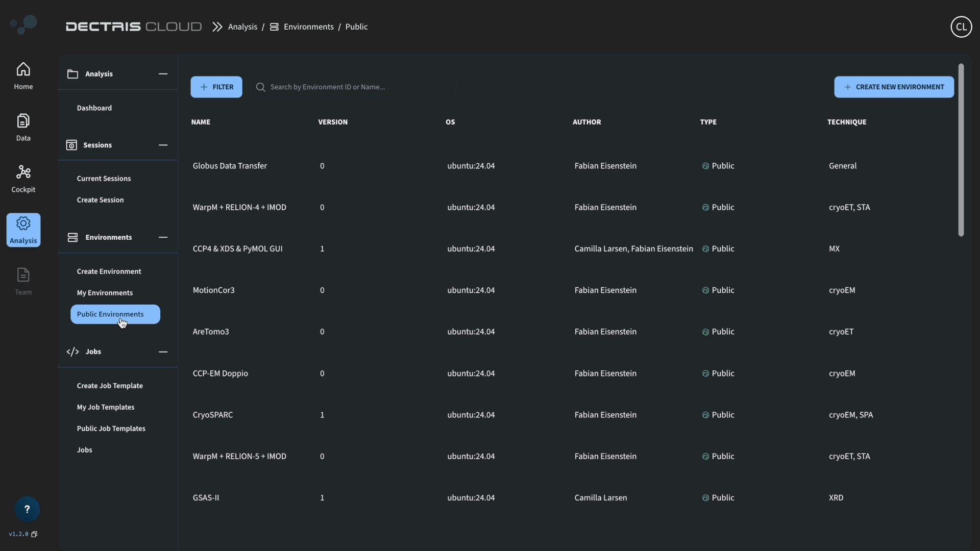Click the copy icon next to v1.2.0
Screen dimensions: 980x551
[x=34, y=534]
